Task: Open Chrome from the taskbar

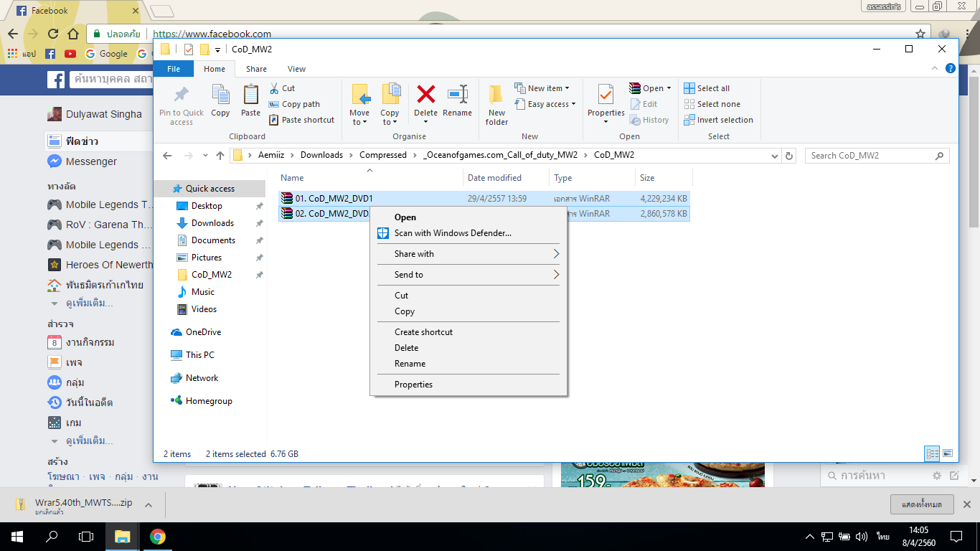Action: pos(158,536)
